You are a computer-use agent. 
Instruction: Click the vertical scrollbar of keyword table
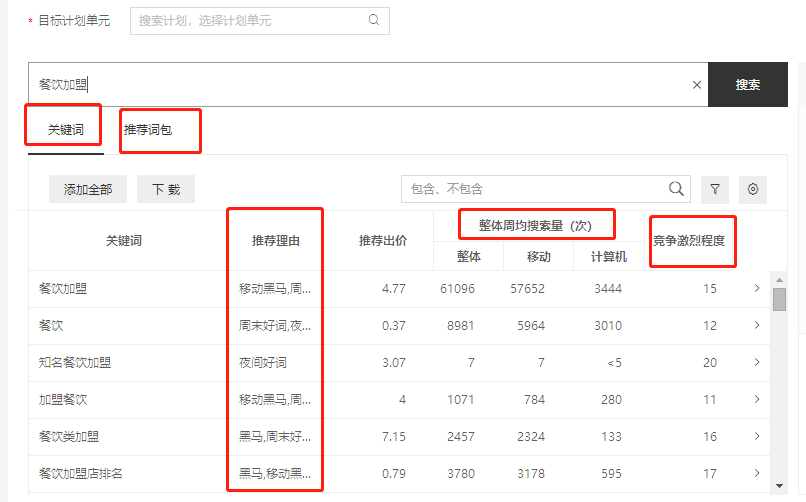click(779, 380)
